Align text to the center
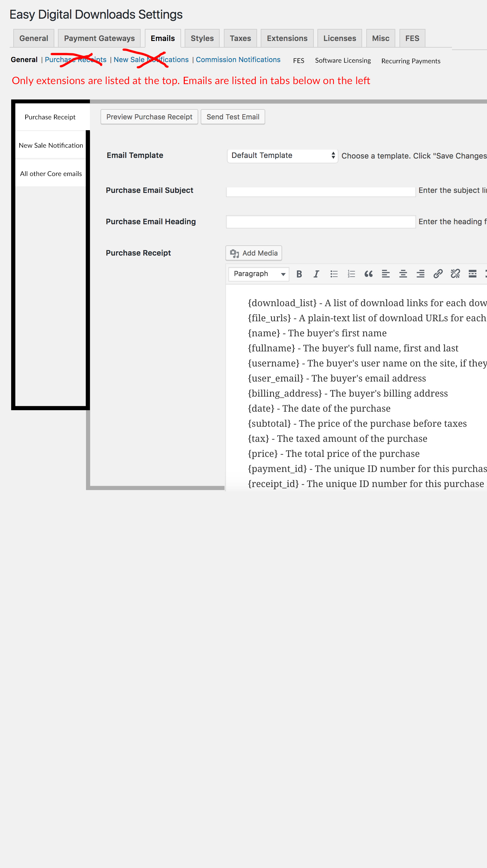This screenshot has height=868, width=487. [403, 274]
